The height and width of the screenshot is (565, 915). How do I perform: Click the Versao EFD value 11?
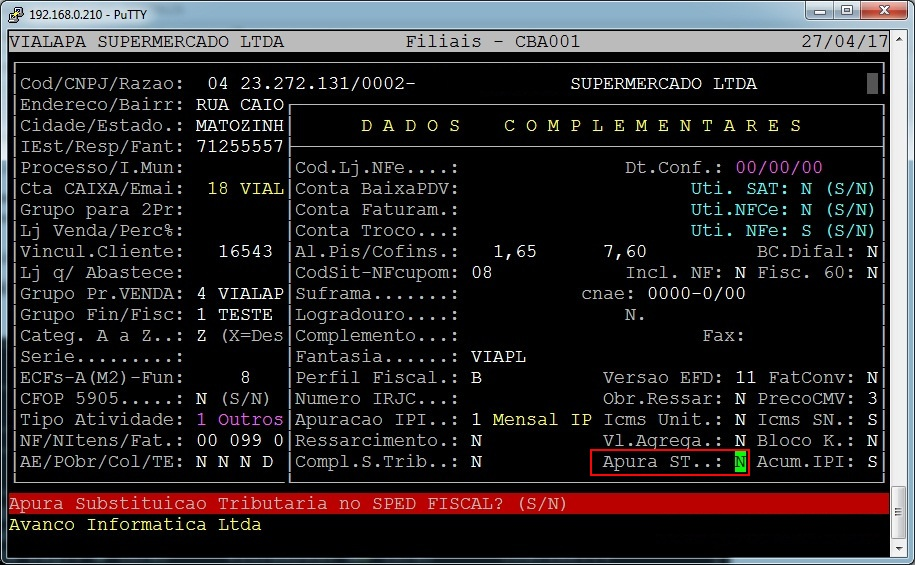point(745,378)
